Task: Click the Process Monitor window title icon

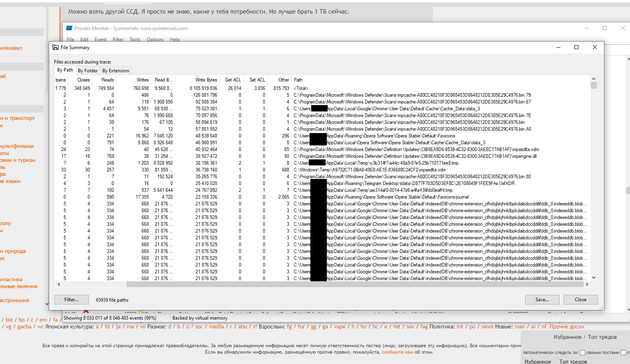Action: 69,28
